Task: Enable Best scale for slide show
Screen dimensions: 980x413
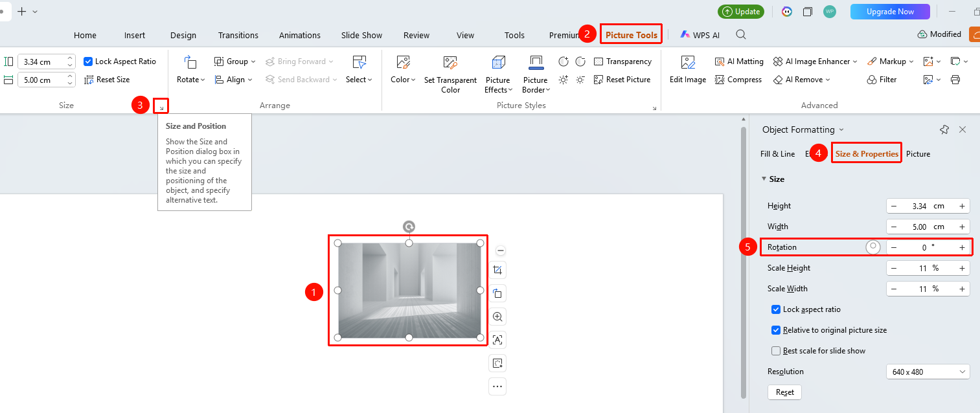Action: coord(776,351)
